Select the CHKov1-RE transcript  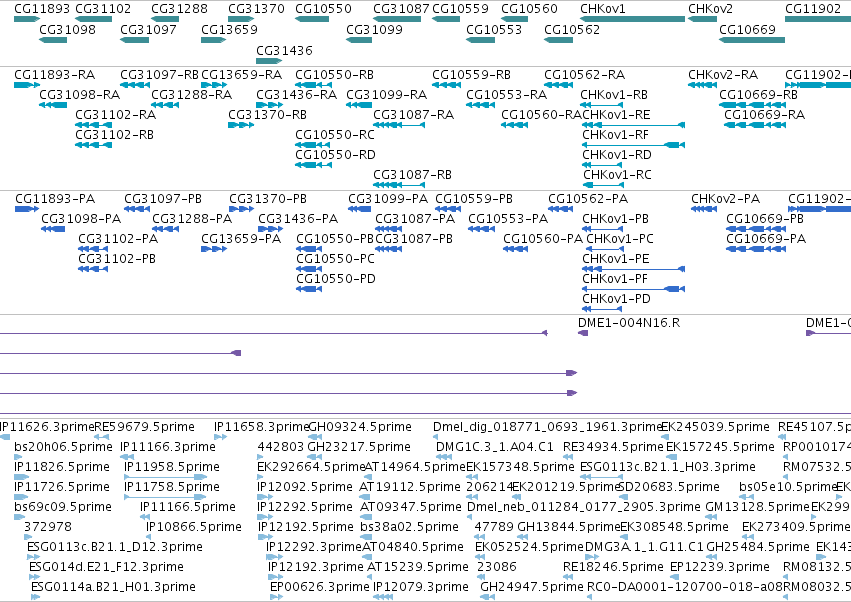[x=616, y=115]
